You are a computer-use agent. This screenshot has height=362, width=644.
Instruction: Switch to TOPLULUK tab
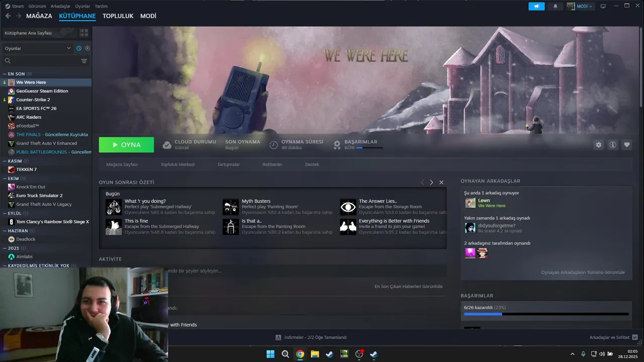118,16
